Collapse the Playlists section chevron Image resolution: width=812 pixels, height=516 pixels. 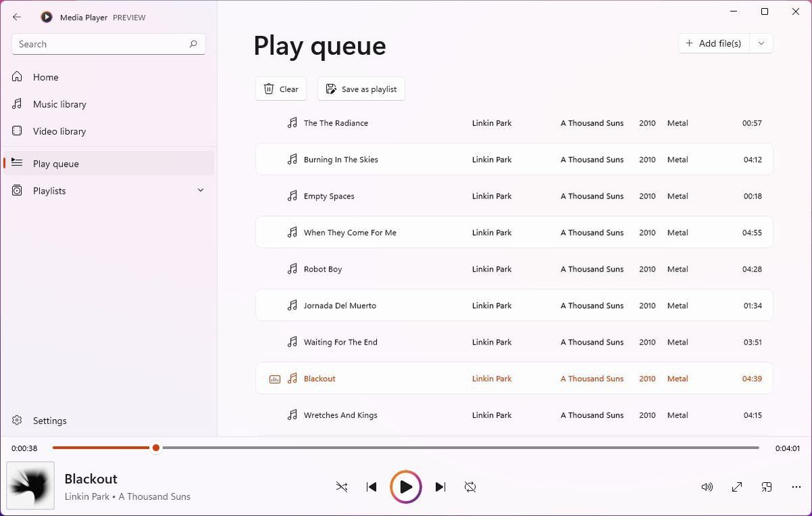(x=200, y=190)
